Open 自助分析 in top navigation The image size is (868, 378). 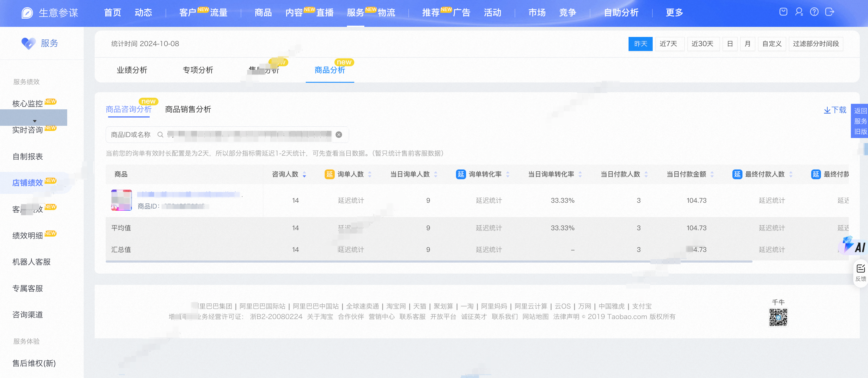tap(621, 13)
